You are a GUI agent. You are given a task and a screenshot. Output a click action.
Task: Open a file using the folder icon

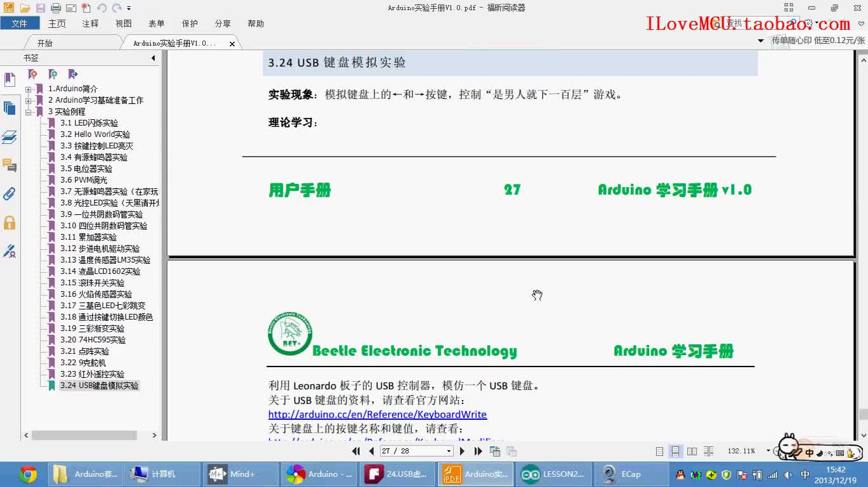click(x=25, y=8)
